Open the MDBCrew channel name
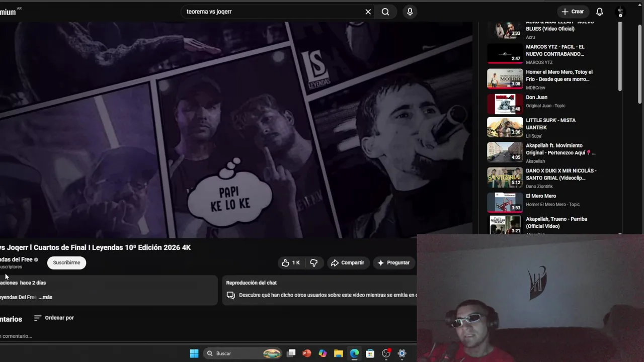This screenshot has height=362, width=644. [535, 87]
